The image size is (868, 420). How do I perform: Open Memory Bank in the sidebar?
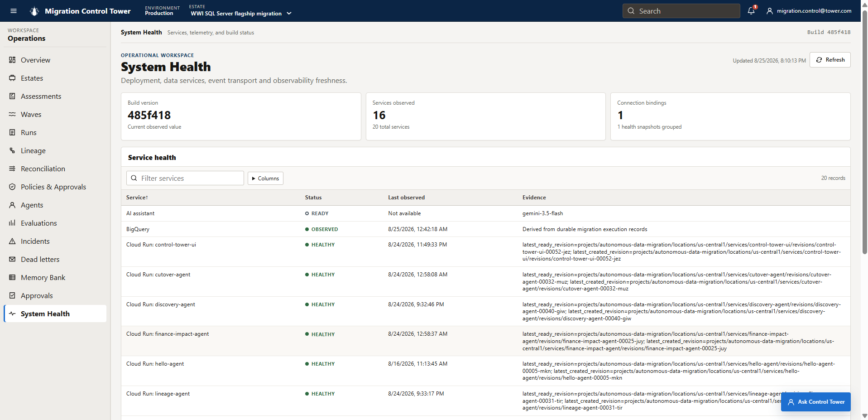pyautogui.click(x=55, y=277)
